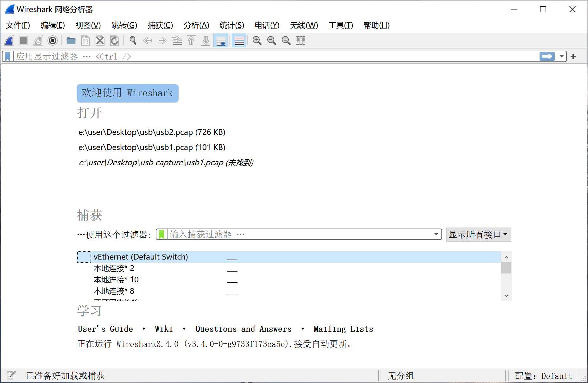This screenshot has width=588, height=383.
Task: Expand the capture filter dropdown arrow
Action: click(436, 234)
